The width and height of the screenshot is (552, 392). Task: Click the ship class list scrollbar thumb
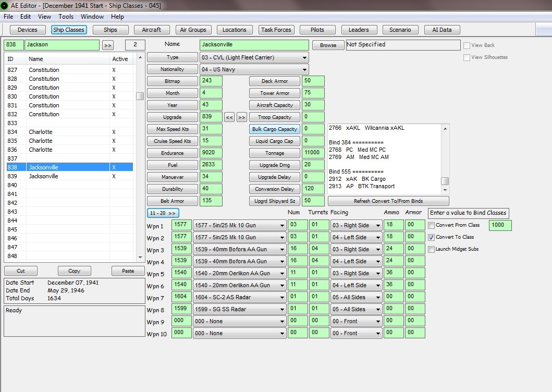pyautogui.click(x=140, y=96)
